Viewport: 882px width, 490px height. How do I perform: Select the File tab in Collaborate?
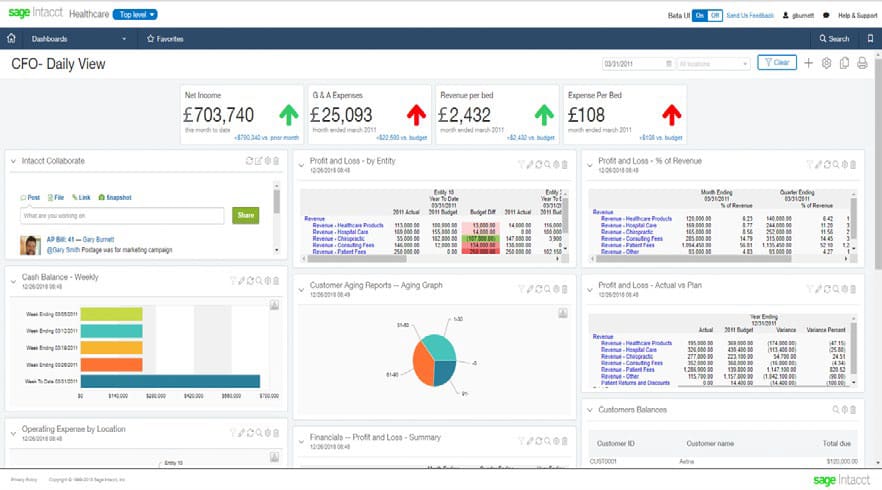pos(56,197)
